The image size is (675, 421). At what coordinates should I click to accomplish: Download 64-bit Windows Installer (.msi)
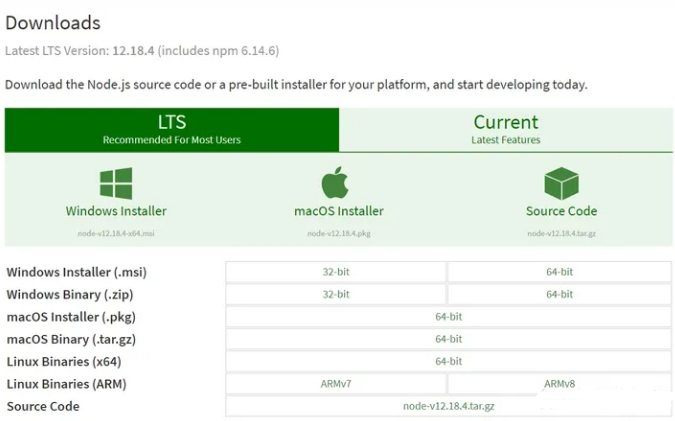coord(560,272)
